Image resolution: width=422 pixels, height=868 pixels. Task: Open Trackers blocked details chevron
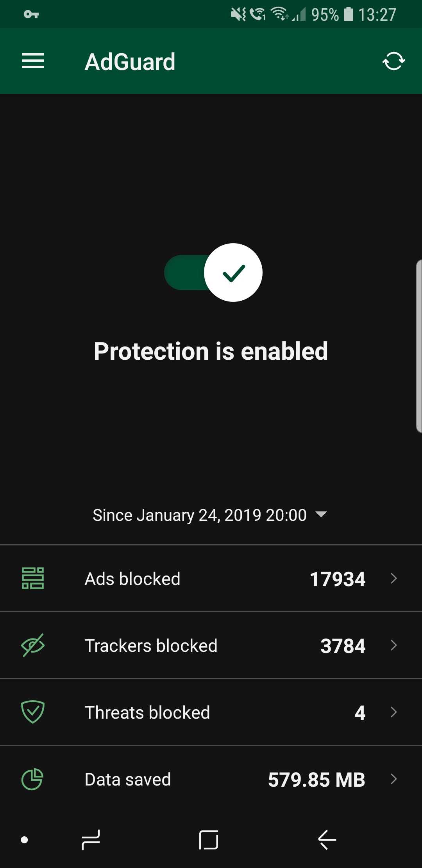394,645
